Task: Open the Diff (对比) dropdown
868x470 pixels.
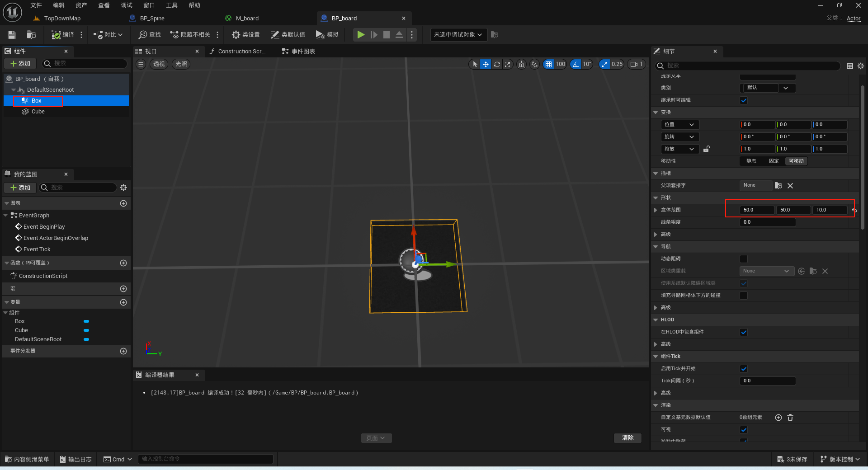Action: (108, 35)
